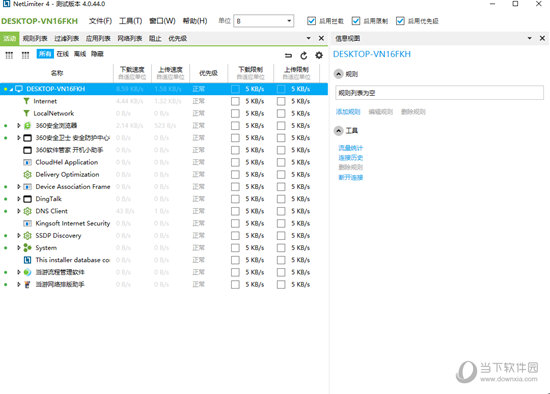Open the tab list dropdown arrow for the activity panel
The image size is (550, 394).
308,38
